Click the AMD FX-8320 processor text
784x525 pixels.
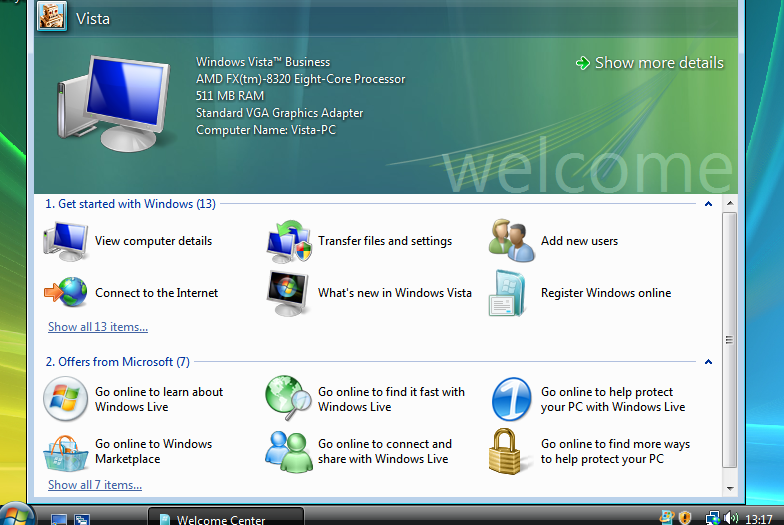(x=300, y=79)
